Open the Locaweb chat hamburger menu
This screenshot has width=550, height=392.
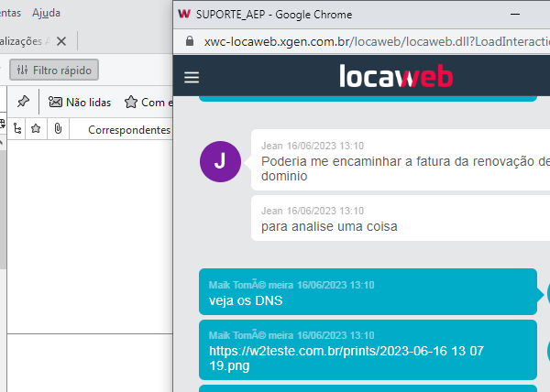[192, 78]
